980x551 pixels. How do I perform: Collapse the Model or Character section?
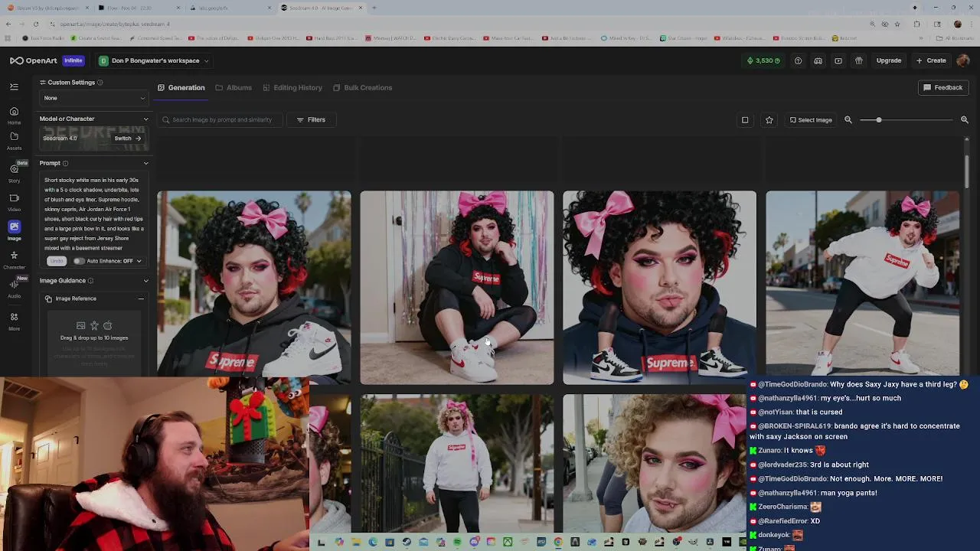tap(145, 119)
